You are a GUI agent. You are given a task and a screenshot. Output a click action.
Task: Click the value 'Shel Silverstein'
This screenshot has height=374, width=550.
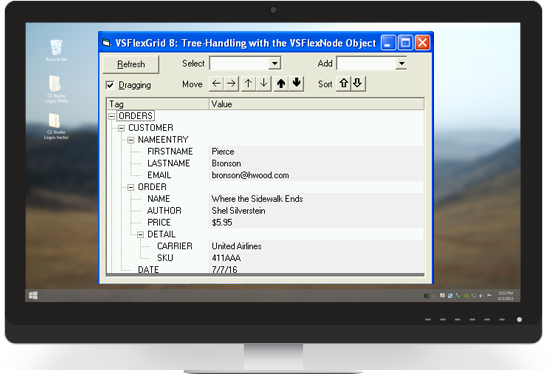(239, 211)
